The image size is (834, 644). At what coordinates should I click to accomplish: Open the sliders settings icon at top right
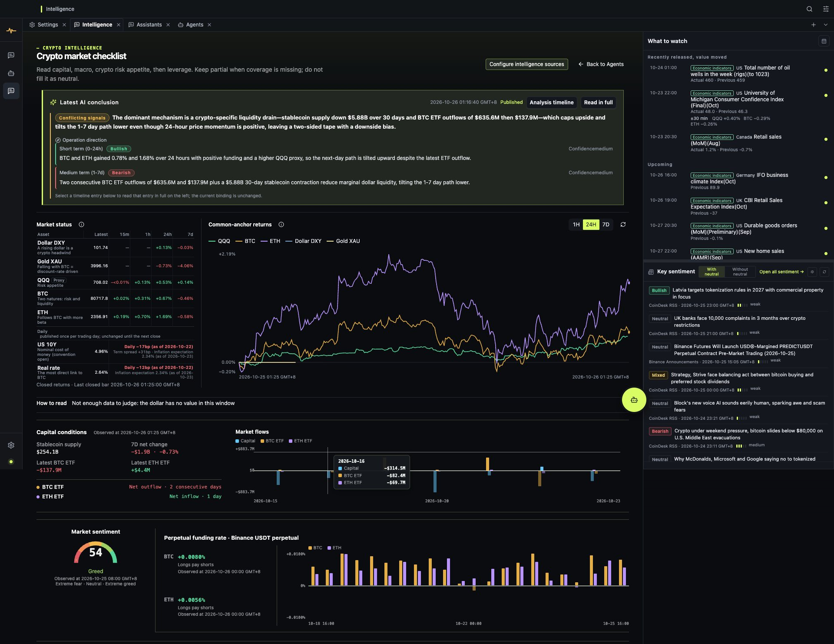coord(826,9)
